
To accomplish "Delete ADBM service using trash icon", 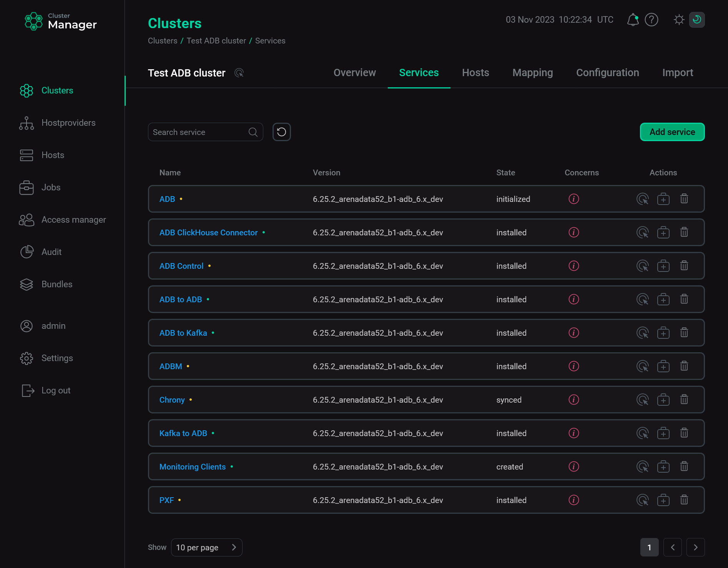I will click(x=684, y=366).
